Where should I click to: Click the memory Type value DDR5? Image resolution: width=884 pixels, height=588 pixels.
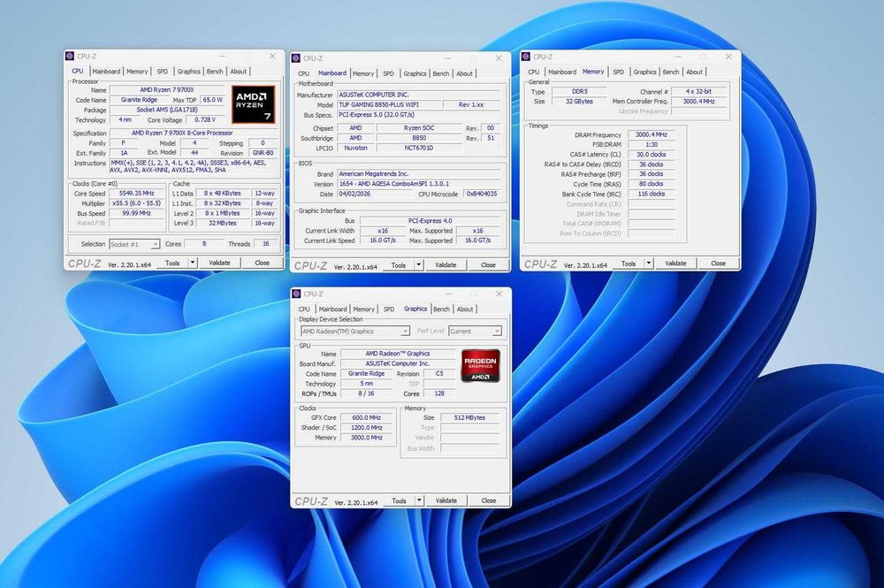(x=579, y=91)
